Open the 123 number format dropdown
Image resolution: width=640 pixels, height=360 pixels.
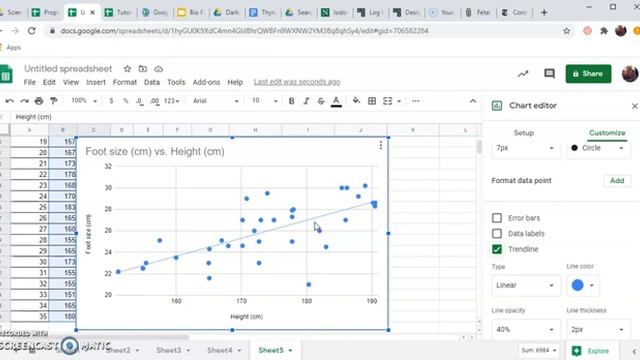171,101
